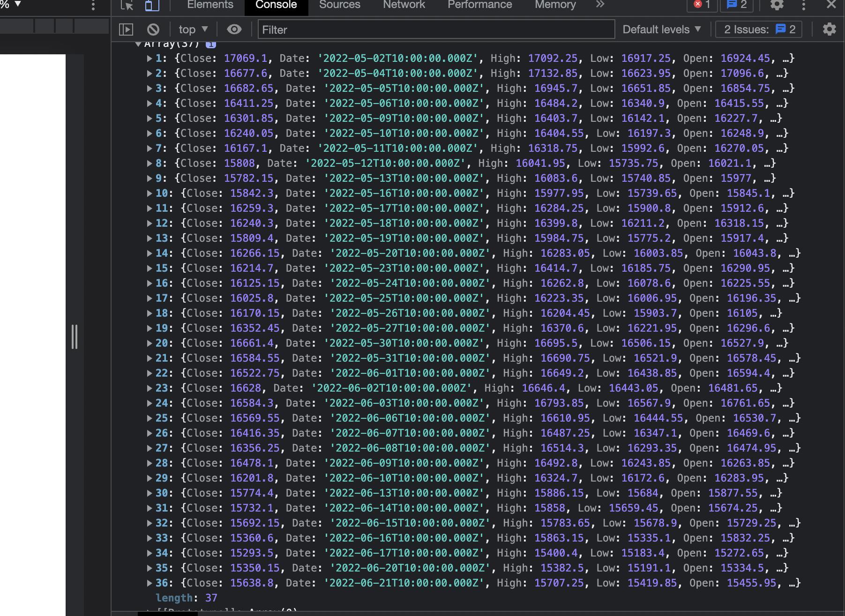The width and height of the screenshot is (845, 616).
Task: Click date '2022-06-16T10:00:00.000Z'
Action: coord(404,538)
